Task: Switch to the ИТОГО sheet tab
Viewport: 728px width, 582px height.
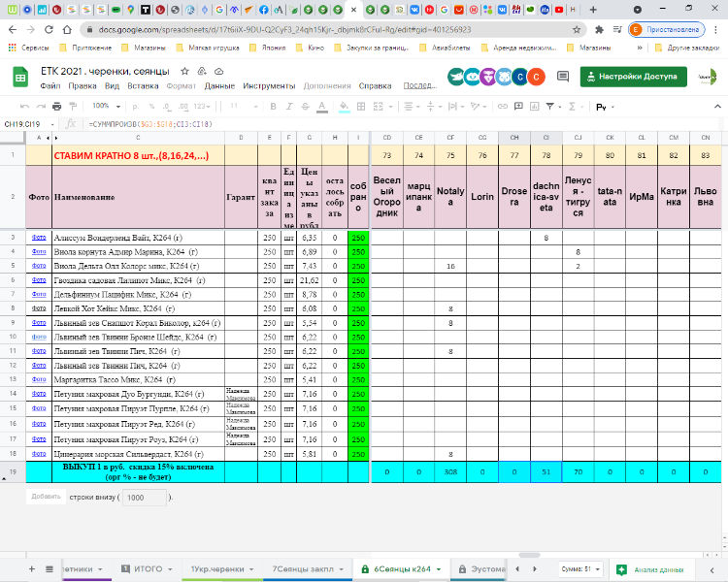Action: (x=148, y=568)
